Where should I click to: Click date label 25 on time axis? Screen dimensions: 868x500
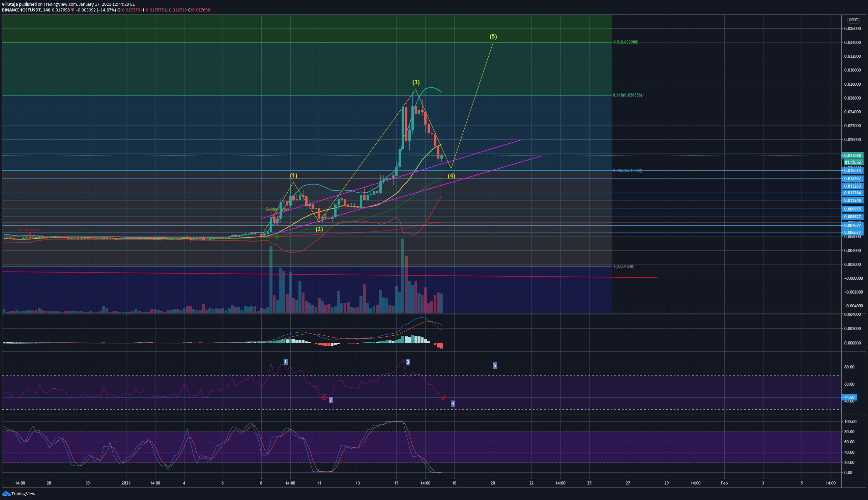point(589,483)
